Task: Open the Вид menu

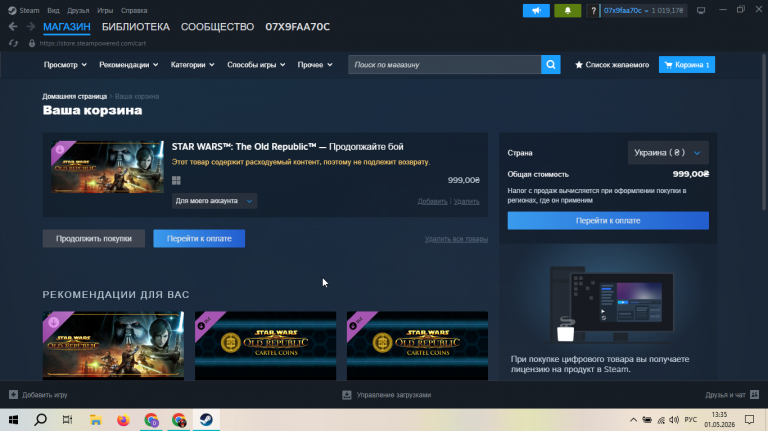Action: pyautogui.click(x=53, y=10)
